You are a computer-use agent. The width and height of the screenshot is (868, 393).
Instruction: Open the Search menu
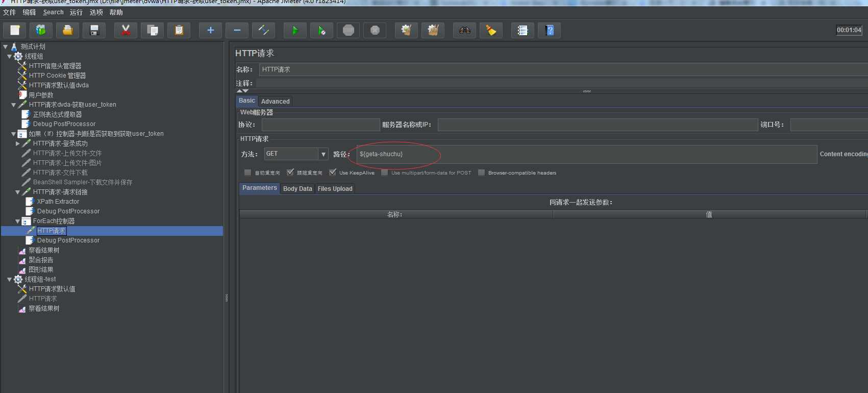[x=53, y=12]
